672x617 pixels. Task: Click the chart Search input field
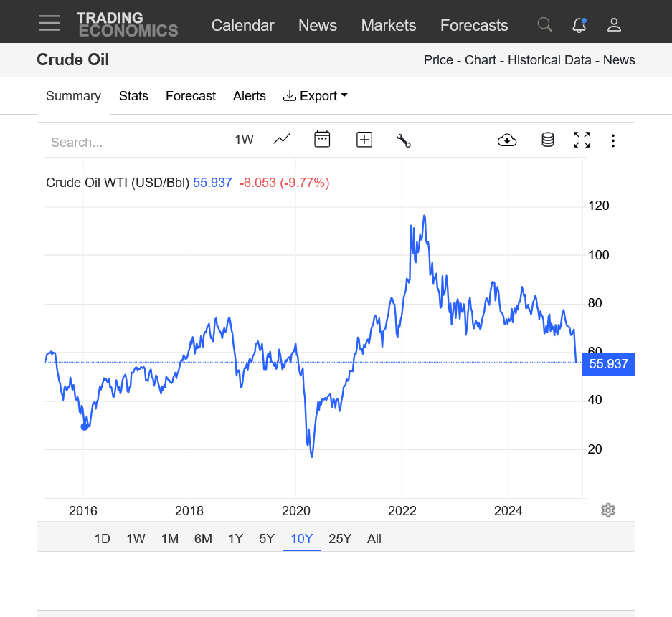128,143
